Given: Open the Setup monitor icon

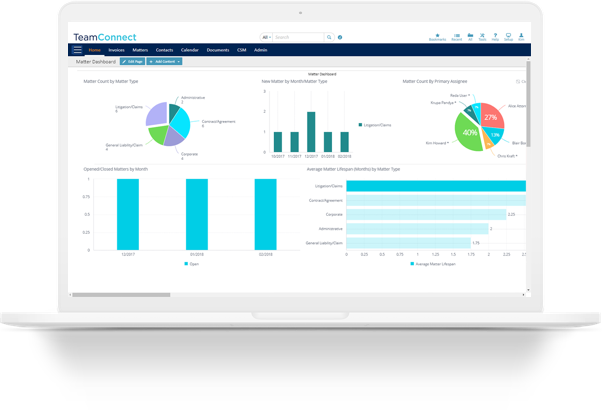Looking at the screenshot, I should [x=508, y=37].
